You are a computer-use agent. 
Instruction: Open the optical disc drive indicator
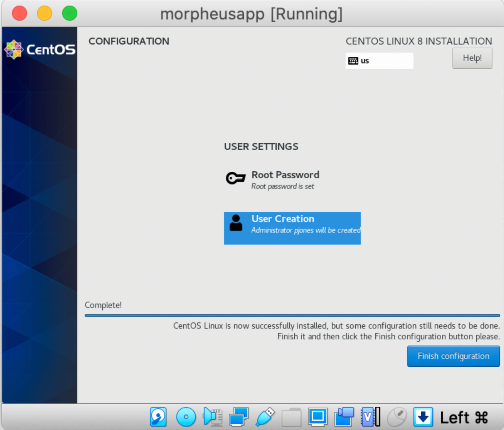coord(186,417)
